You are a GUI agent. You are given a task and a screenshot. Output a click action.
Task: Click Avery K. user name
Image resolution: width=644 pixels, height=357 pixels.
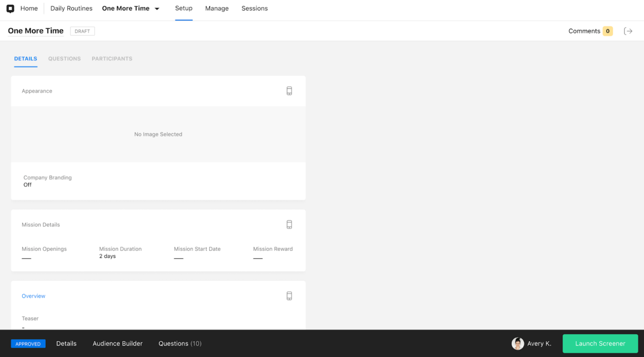pyautogui.click(x=539, y=344)
